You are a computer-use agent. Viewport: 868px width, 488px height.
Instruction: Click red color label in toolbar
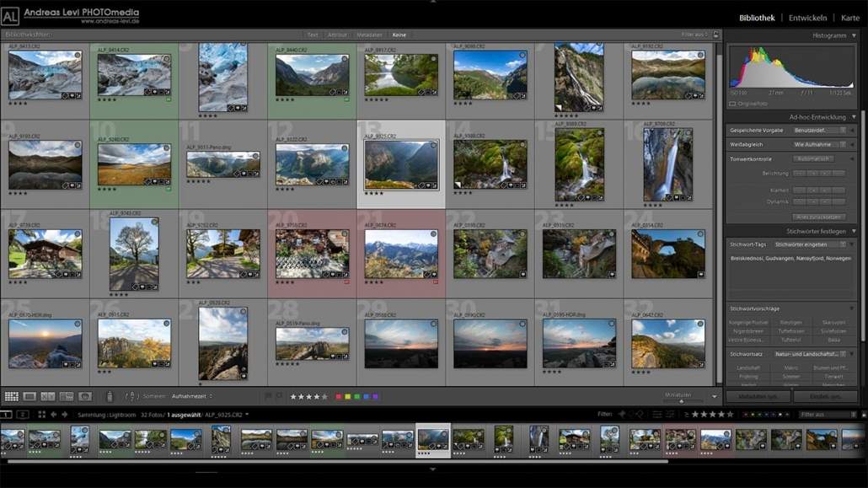point(338,397)
